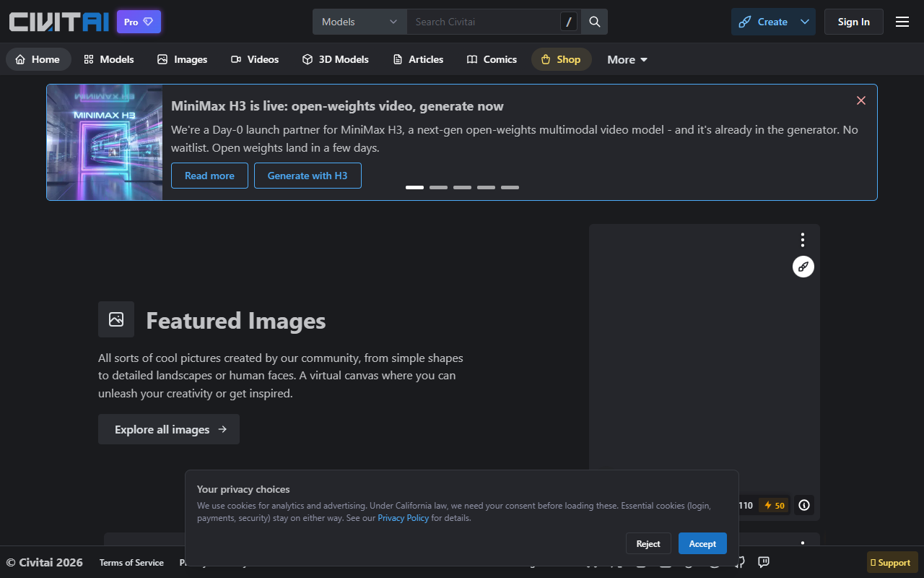Open the 3D Models tab

point(336,59)
